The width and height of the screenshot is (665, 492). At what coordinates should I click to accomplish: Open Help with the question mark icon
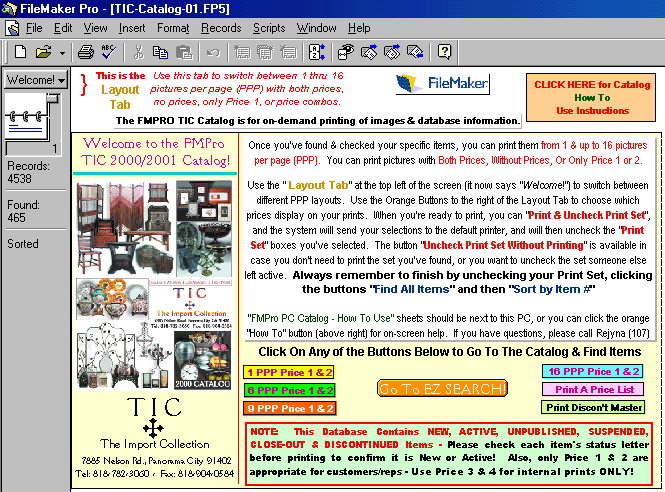coord(444,52)
